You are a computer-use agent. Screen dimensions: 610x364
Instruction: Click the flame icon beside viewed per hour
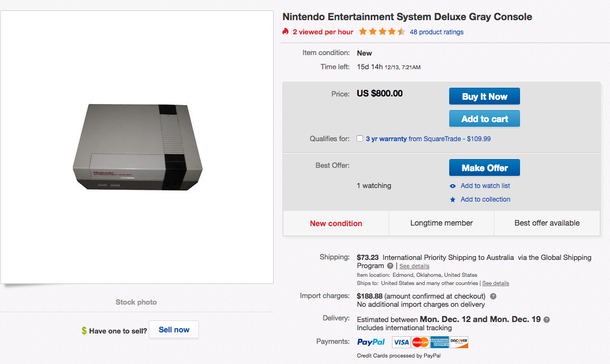coord(286,32)
